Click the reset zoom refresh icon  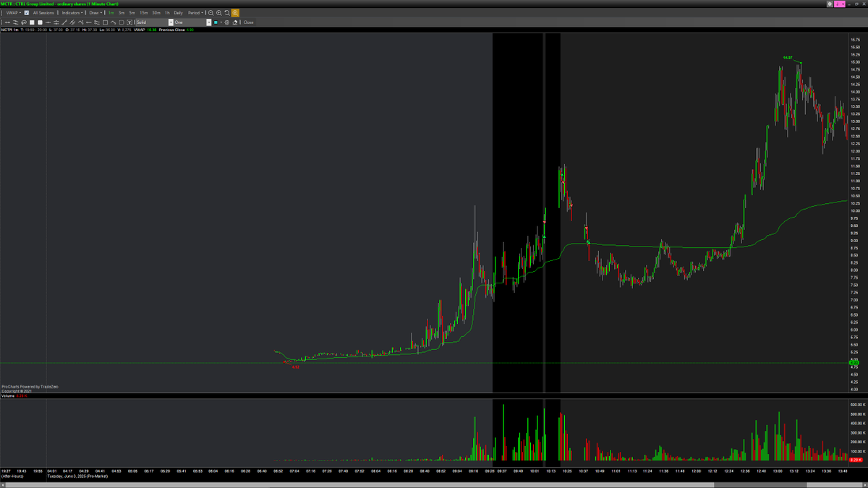(227, 13)
